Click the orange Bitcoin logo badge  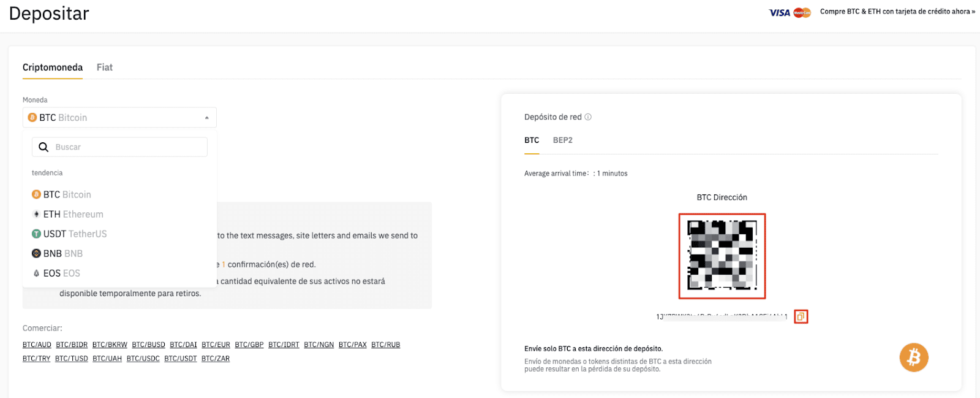click(x=914, y=357)
